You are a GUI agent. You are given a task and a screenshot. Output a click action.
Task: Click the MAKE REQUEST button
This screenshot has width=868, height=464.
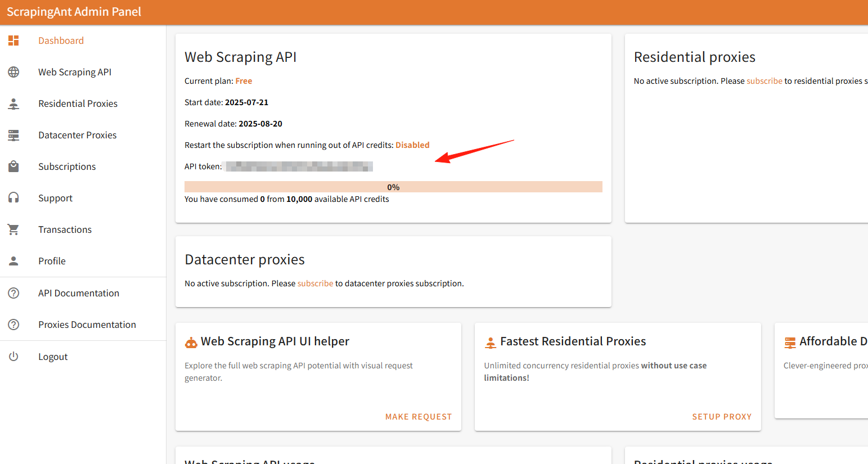(419, 417)
